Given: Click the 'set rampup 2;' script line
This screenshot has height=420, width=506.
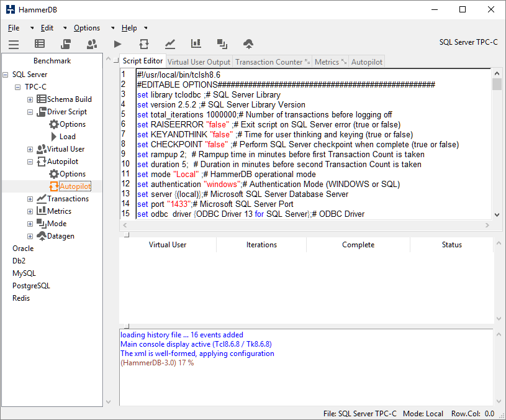Looking at the screenshot, I should pos(281,155).
